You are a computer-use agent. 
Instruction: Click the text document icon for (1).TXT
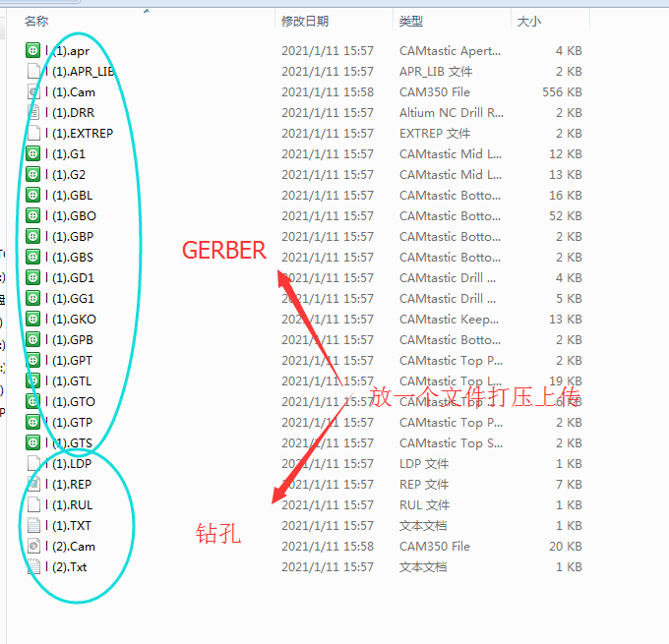click(x=32, y=526)
